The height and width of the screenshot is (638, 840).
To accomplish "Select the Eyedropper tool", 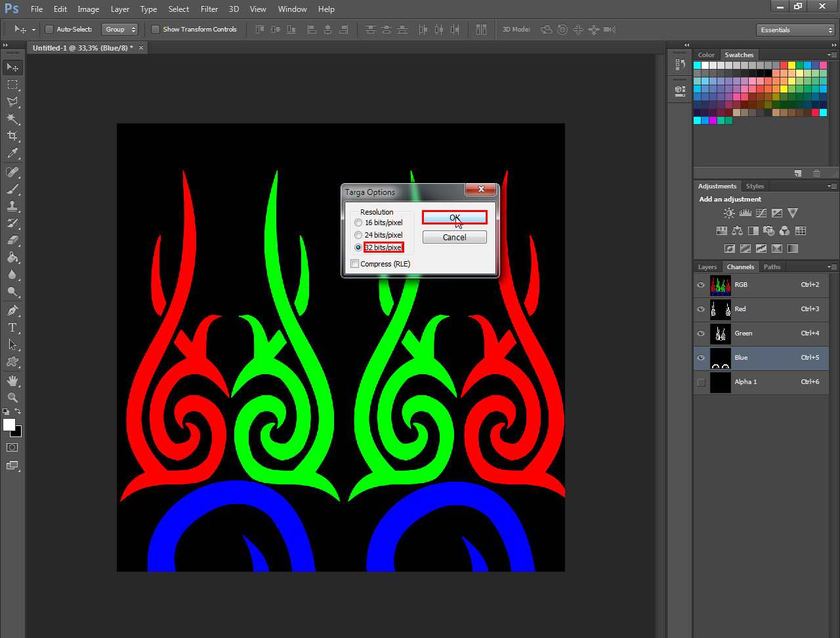I will pyautogui.click(x=12, y=154).
